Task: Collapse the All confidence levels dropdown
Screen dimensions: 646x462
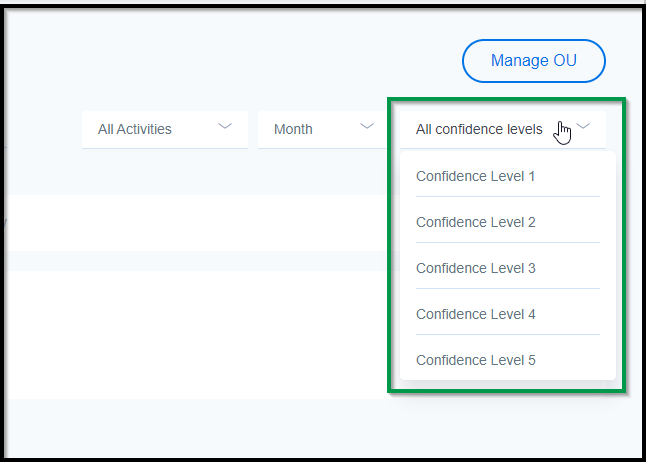Action: tap(503, 129)
